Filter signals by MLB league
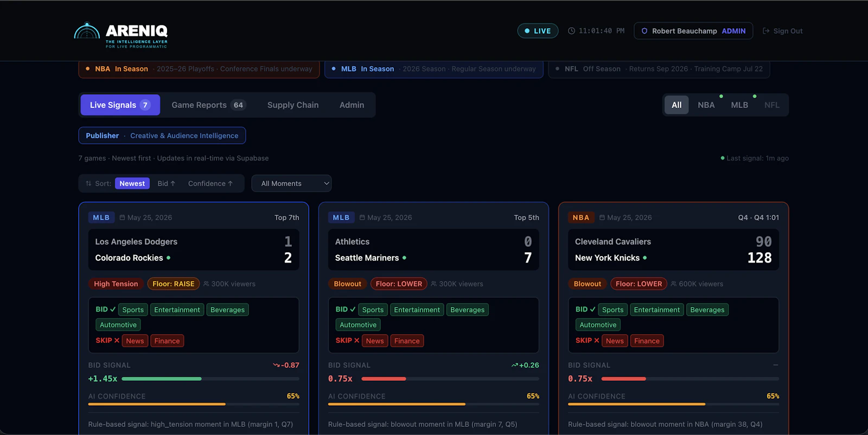The width and height of the screenshot is (868, 435). [x=739, y=105]
